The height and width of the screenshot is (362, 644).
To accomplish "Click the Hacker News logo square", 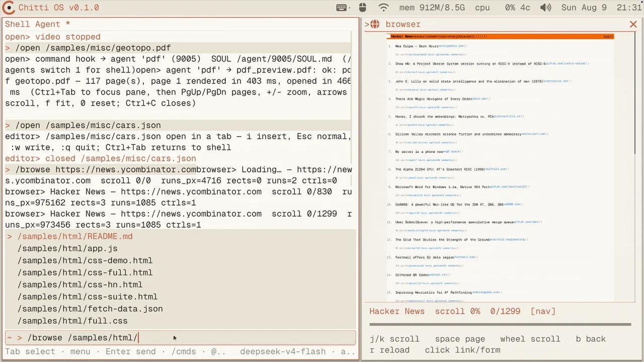I will tap(388, 36).
